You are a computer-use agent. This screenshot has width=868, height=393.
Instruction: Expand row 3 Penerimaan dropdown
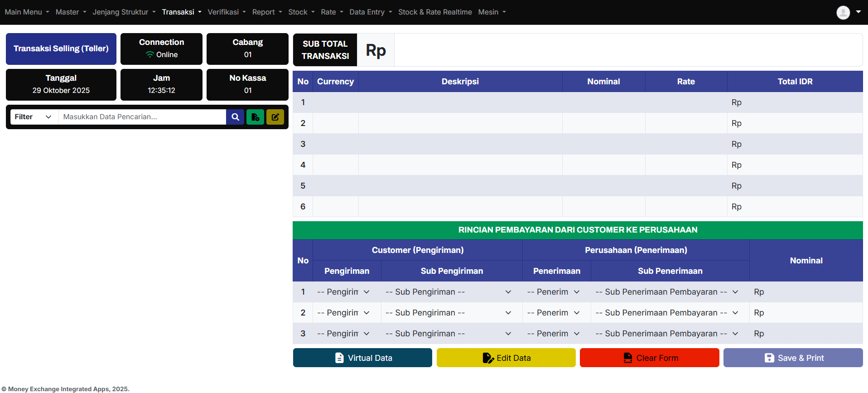(x=553, y=334)
